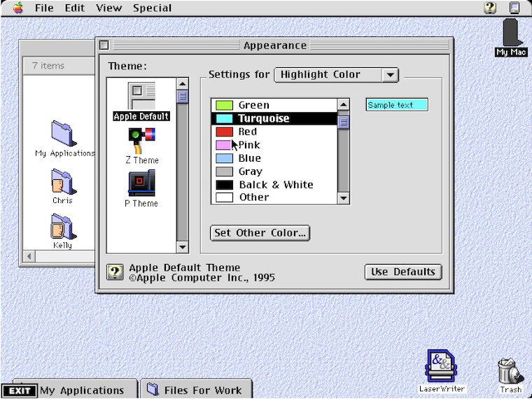Click the Appearance window title bar
The height and width of the screenshot is (399, 532).
point(274,45)
